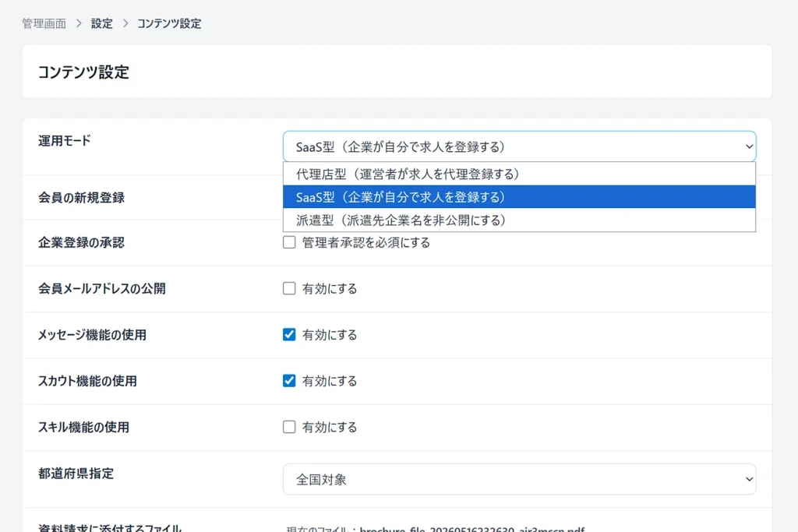798x532 pixels.
Task: Open the 都道府県指定 全国対象 dropdown
Action: (x=519, y=479)
